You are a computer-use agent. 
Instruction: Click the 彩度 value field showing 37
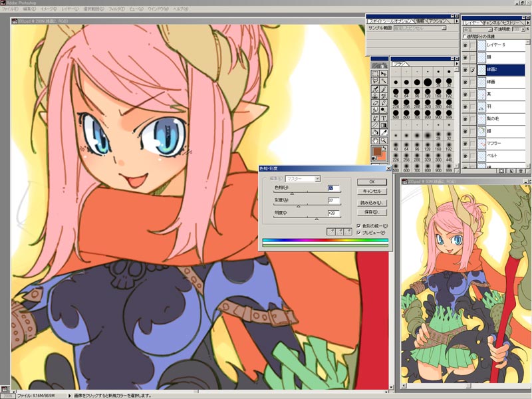pyautogui.click(x=334, y=201)
